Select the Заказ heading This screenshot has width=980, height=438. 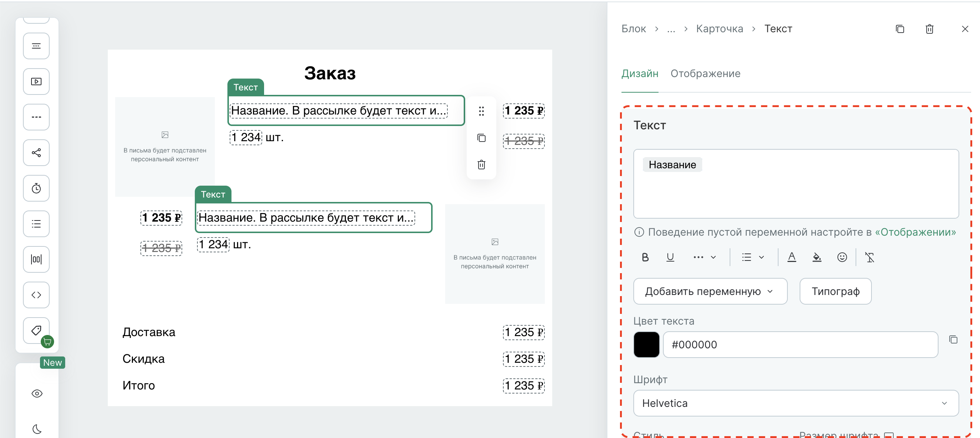(x=330, y=73)
